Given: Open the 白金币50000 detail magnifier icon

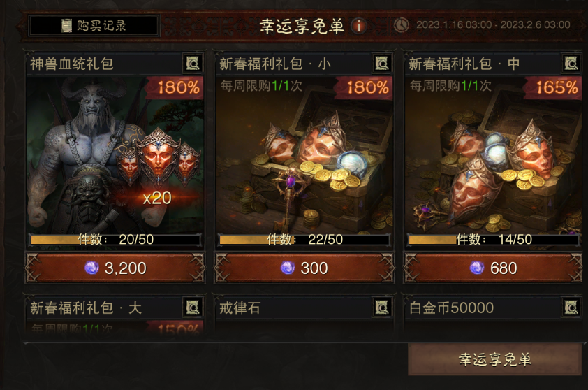Looking at the screenshot, I should (x=571, y=308).
